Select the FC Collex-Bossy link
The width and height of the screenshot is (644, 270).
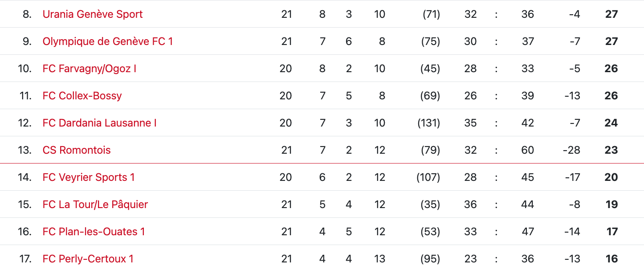pyautogui.click(x=82, y=96)
